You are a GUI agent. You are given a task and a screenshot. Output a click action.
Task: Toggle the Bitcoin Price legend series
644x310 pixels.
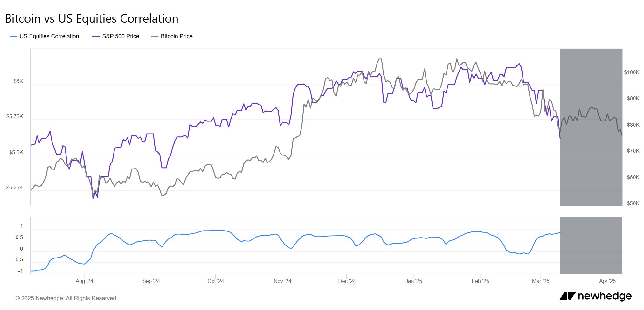tap(177, 36)
